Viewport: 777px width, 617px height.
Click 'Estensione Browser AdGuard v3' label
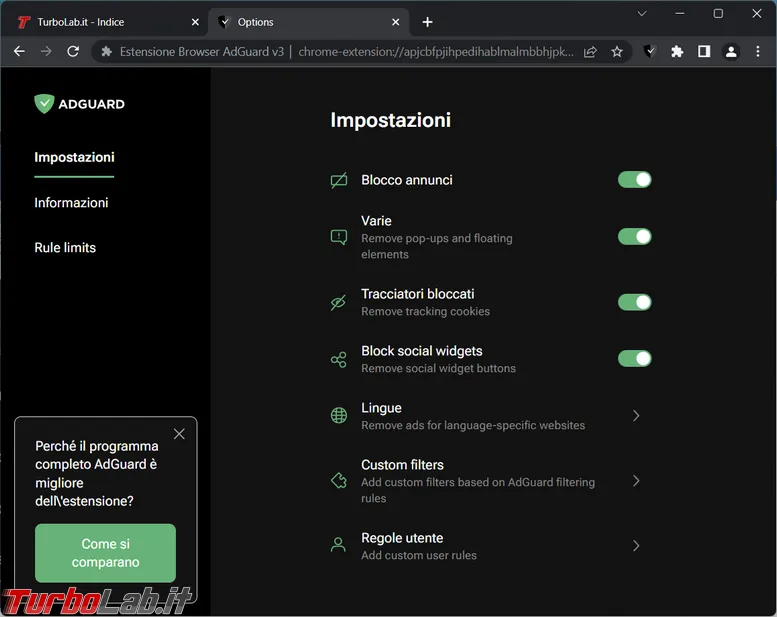click(x=202, y=52)
